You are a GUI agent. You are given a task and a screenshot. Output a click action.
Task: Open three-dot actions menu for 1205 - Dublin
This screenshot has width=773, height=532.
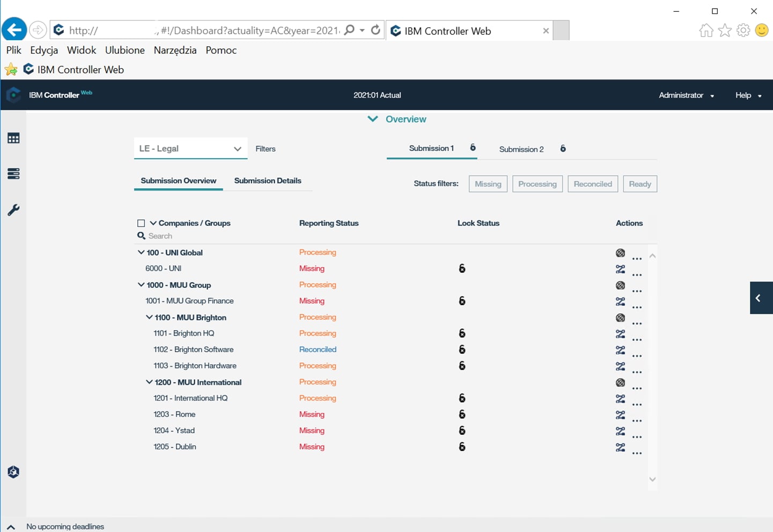click(637, 453)
